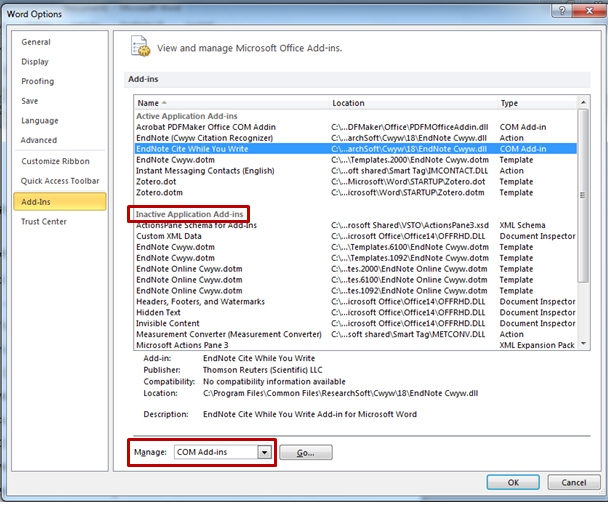This screenshot has width=610, height=505.
Task: Select EndNote (Cwyw Citation Recognizer) row
Action: coord(356,138)
